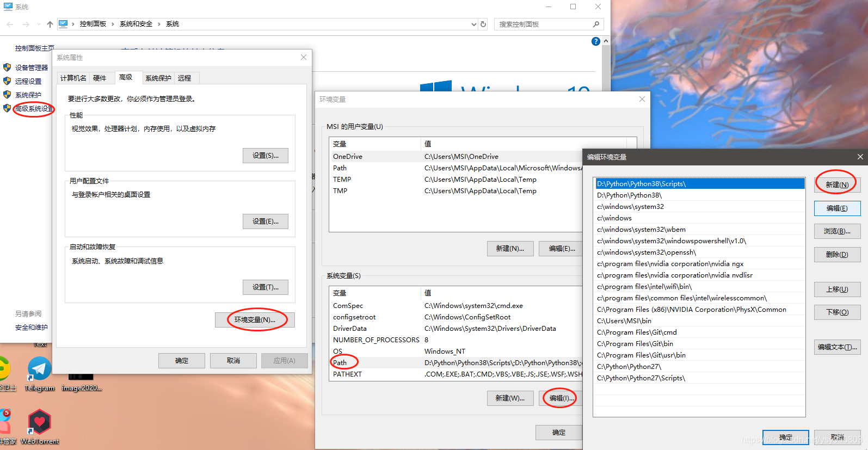Screen dimensions: 868x450
Task: Cancel the System Properties dialog
Action: tap(233, 361)
